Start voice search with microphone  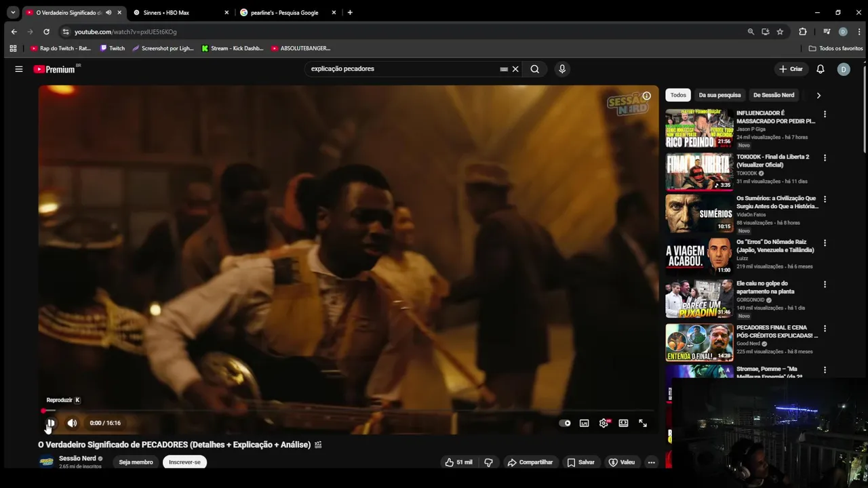pyautogui.click(x=561, y=69)
